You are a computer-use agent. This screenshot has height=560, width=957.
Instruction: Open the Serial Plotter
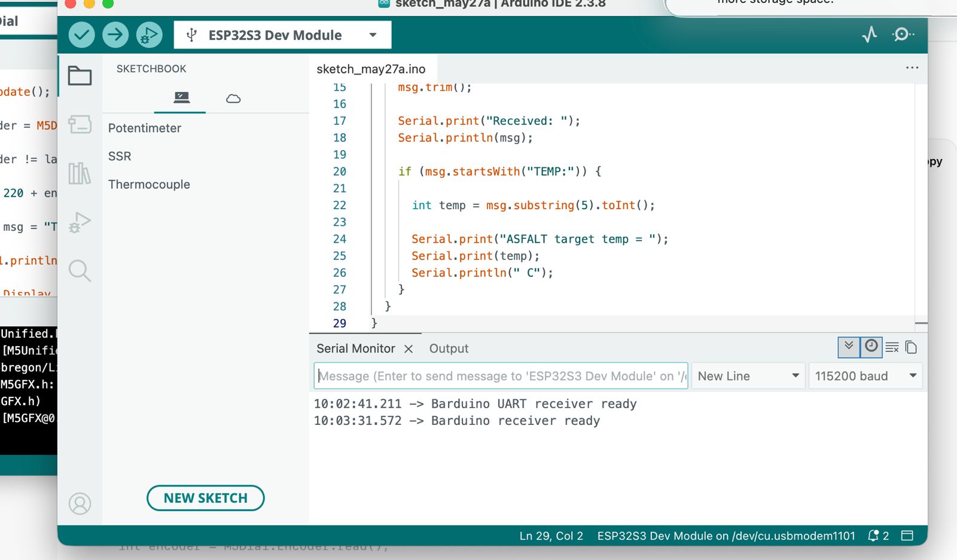(870, 35)
